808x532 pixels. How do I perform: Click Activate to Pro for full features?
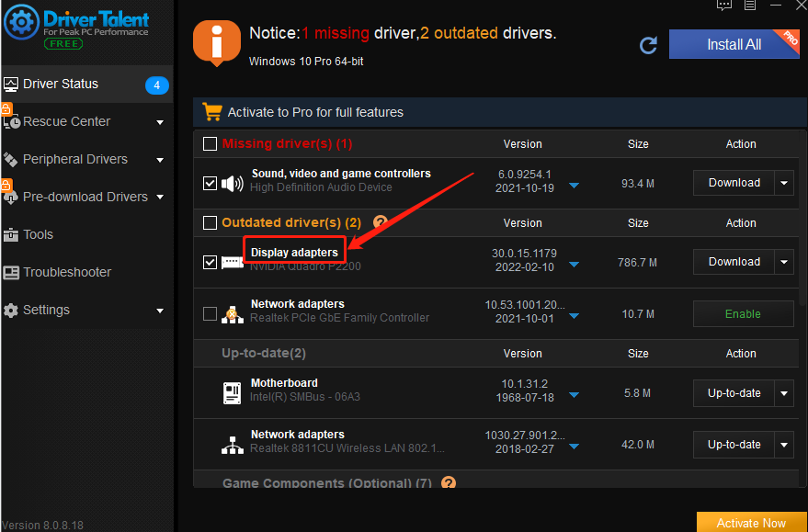click(x=315, y=112)
